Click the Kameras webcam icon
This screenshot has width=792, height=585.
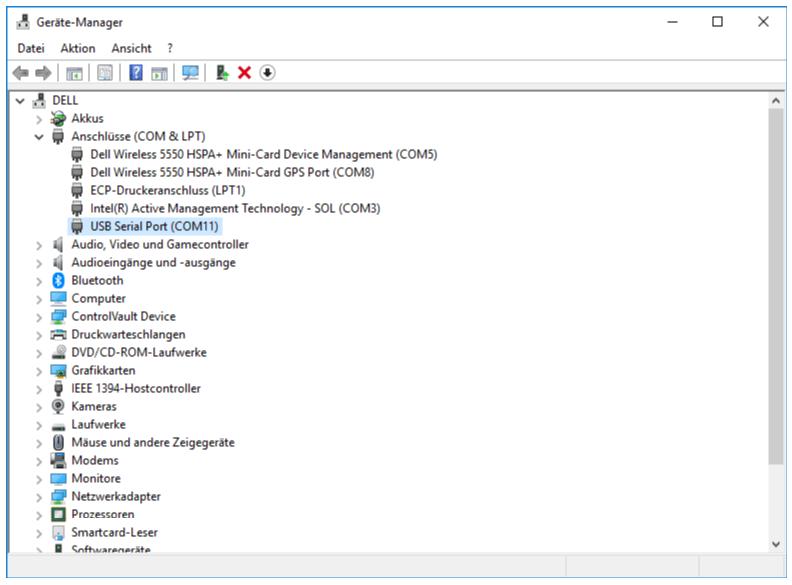tap(59, 406)
